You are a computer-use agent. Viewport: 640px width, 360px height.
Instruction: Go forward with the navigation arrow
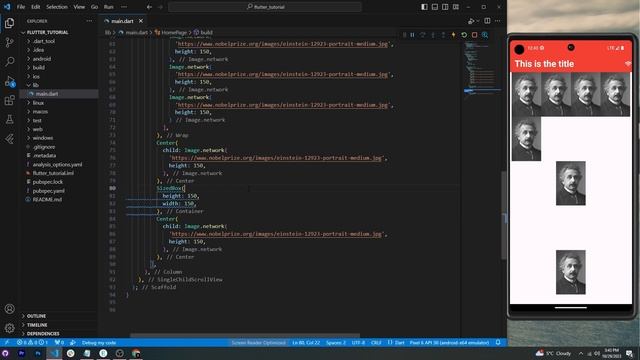pos(160,7)
